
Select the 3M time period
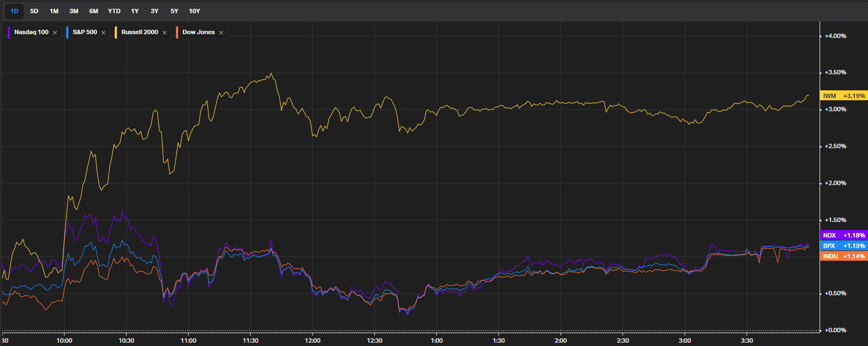point(74,11)
